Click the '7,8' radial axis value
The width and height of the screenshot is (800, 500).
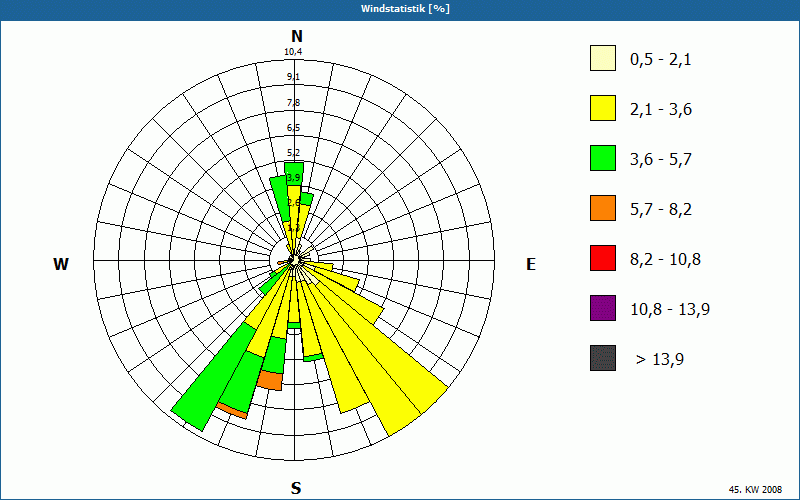tap(293, 103)
